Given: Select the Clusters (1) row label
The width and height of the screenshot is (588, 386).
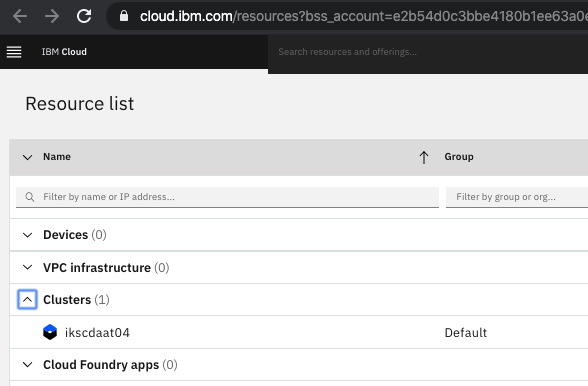Looking at the screenshot, I should 76,300.
